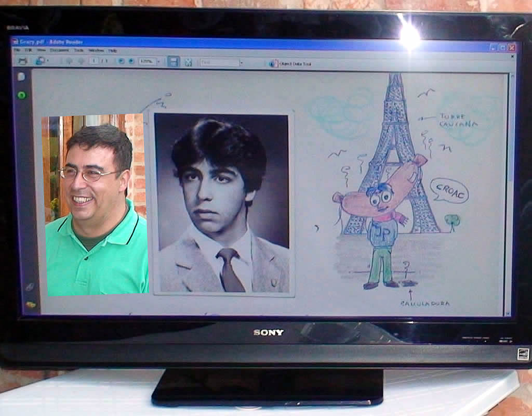Click the zoom in round button
Screen dimensions: 532x416
point(131,61)
